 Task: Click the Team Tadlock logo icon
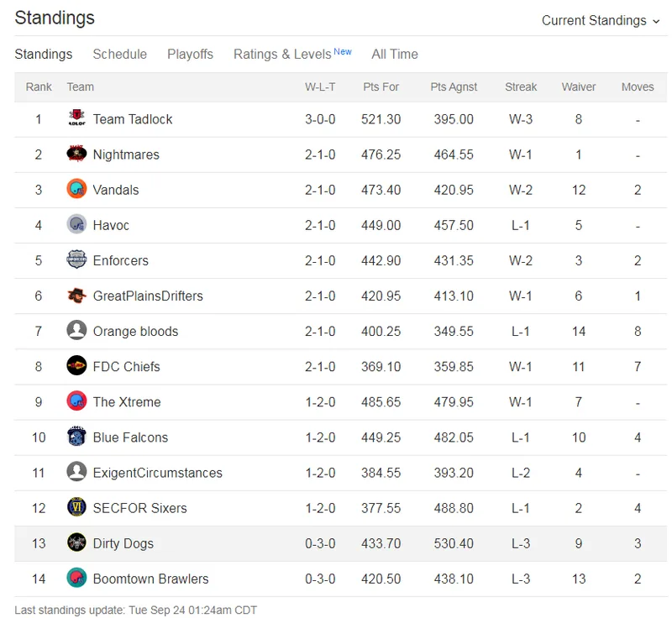[x=76, y=118]
